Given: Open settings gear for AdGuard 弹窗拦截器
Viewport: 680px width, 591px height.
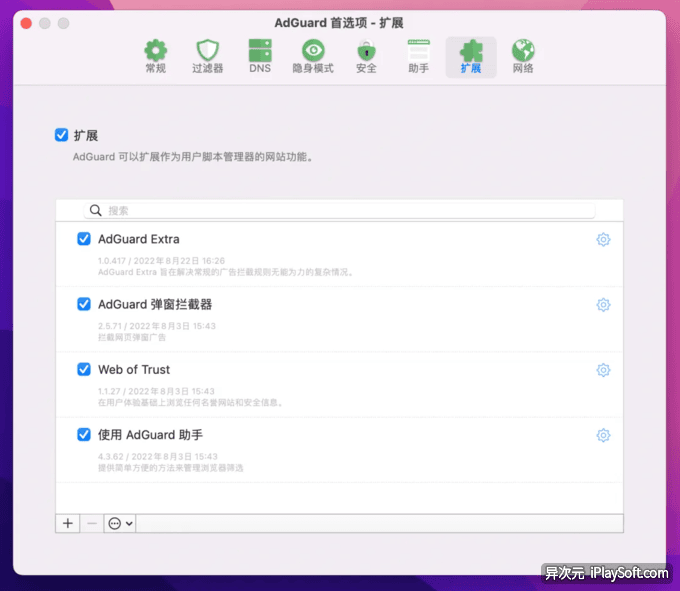Looking at the screenshot, I should (x=603, y=305).
